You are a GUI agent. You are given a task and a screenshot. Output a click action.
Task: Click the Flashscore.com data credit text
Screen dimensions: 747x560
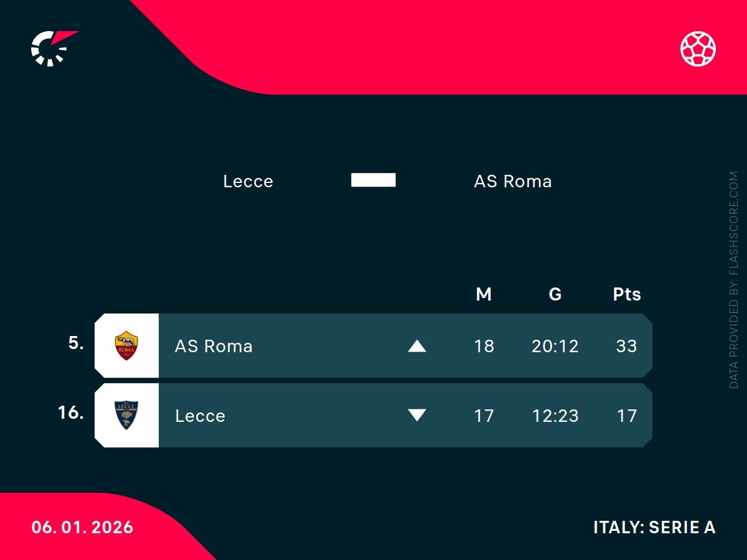734,280
